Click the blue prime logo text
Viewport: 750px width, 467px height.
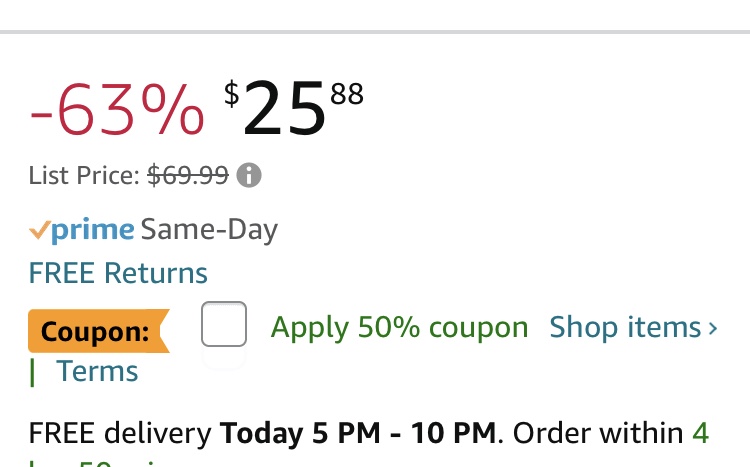point(93,230)
